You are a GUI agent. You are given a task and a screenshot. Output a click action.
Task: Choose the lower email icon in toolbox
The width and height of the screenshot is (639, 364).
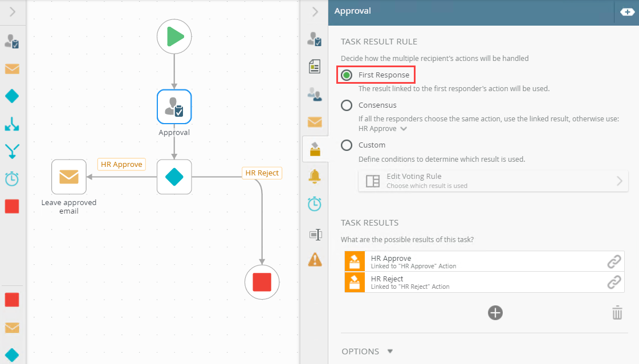pyautogui.click(x=12, y=328)
